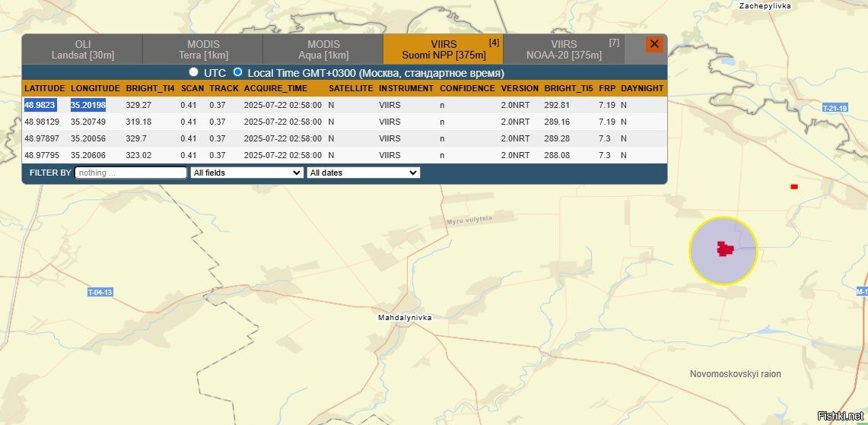The image size is (868, 425).
Task: Click BRIGHT_TI5 value 289.28
Action: pos(557,138)
